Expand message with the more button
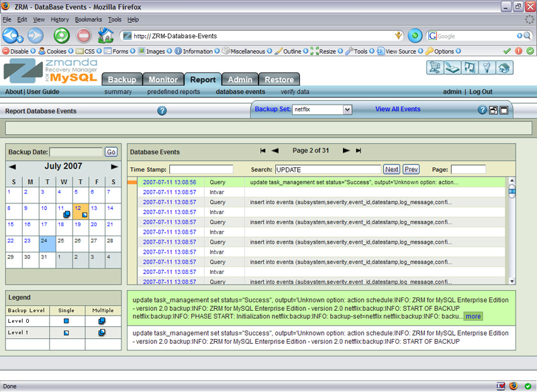537x392 pixels. tap(473, 315)
